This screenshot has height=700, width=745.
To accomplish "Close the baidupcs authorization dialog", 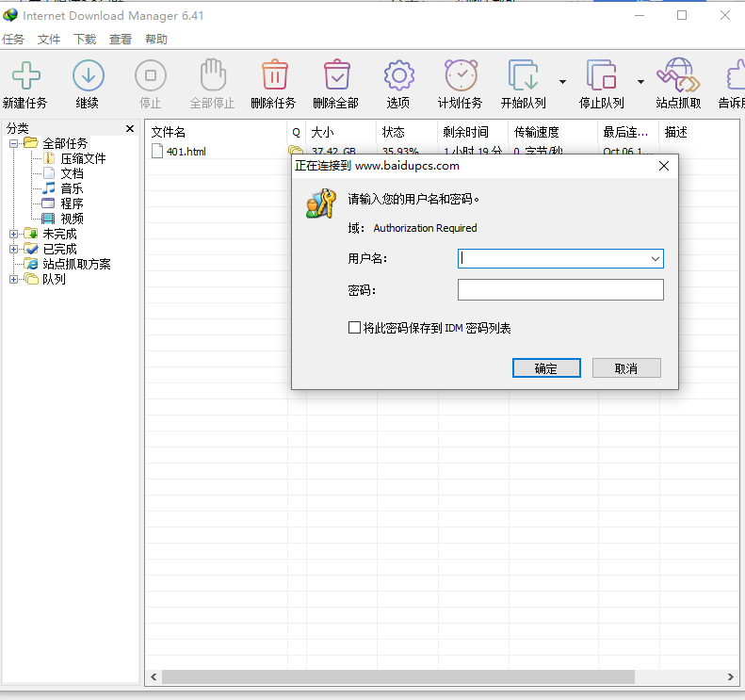I will point(664,166).
